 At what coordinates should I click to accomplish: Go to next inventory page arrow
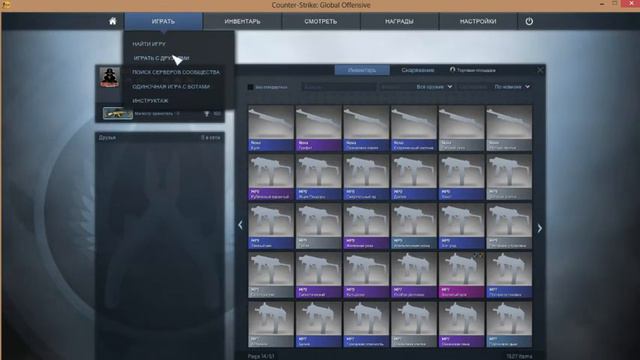coord(540,228)
